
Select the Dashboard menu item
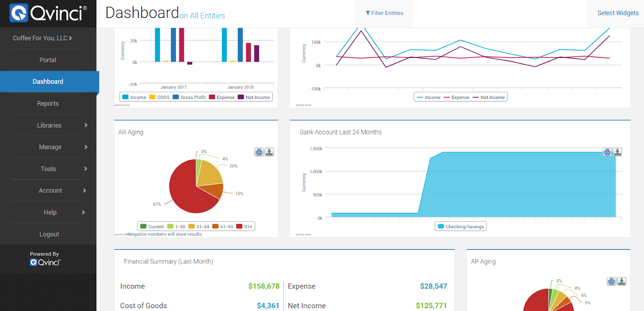pyautogui.click(x=48, y=82)
